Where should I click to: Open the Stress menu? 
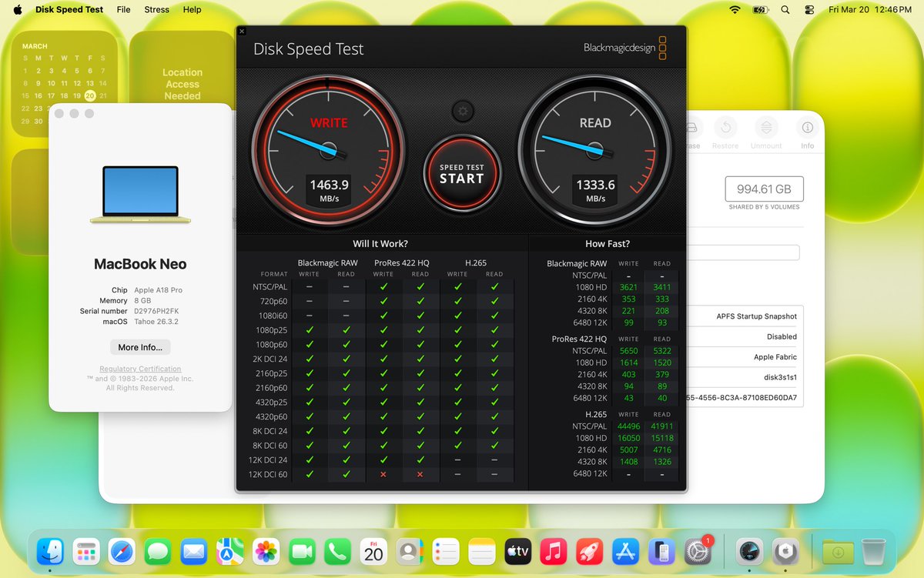[x=157, y=9]
